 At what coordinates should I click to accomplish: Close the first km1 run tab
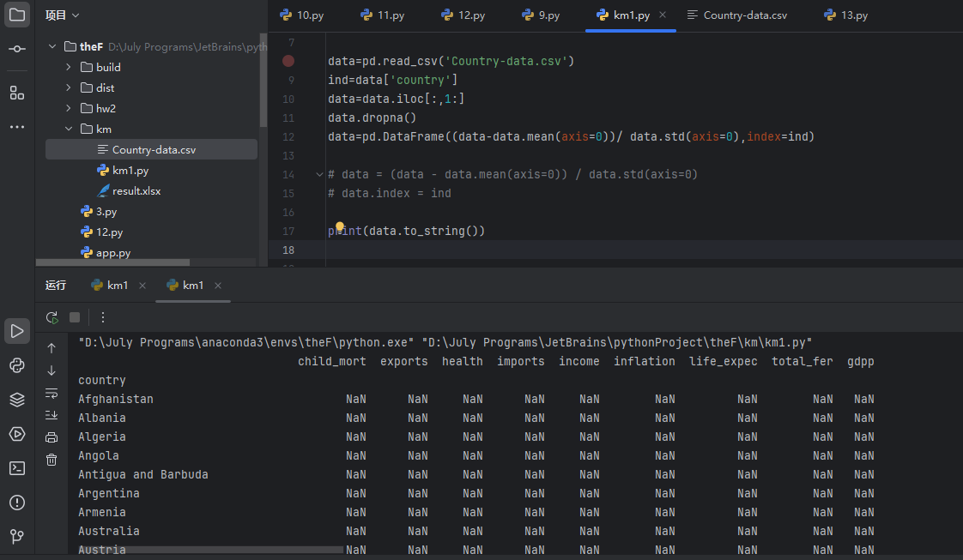tap(142, 286)
